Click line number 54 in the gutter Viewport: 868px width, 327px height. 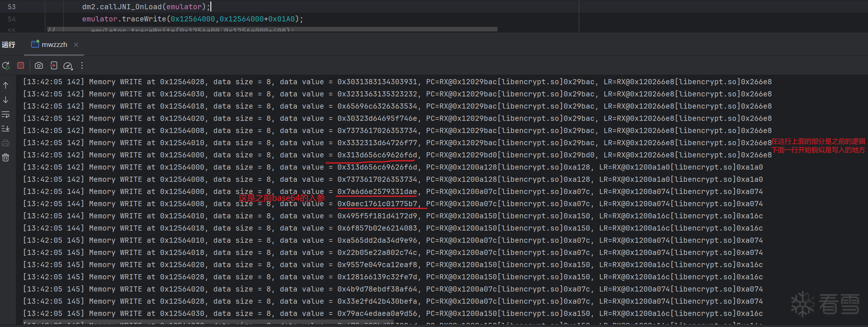tap(12, 19)
